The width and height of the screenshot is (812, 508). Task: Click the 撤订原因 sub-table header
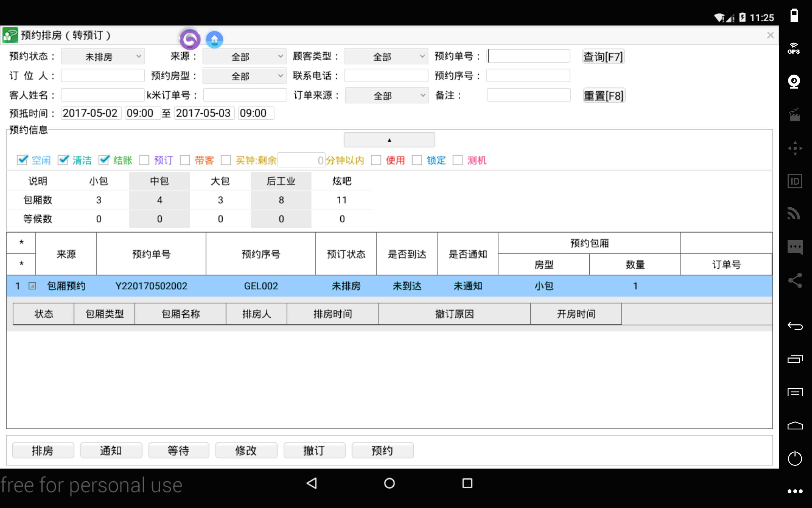coord(454,314)
